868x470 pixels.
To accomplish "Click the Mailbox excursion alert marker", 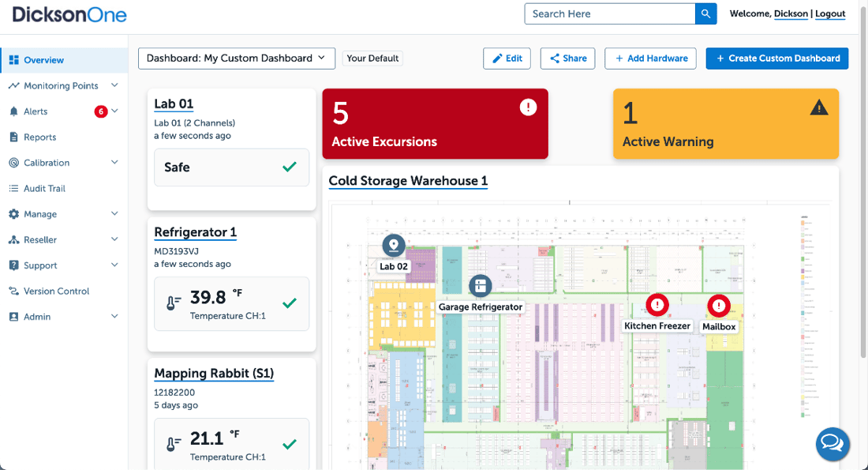I will click(x=719, y=306).
